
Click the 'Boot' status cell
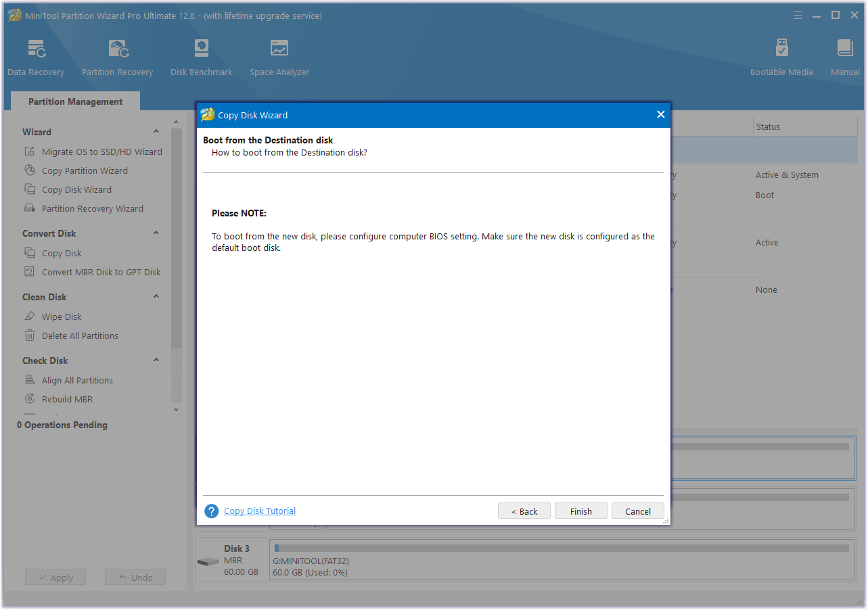[764, 195]
